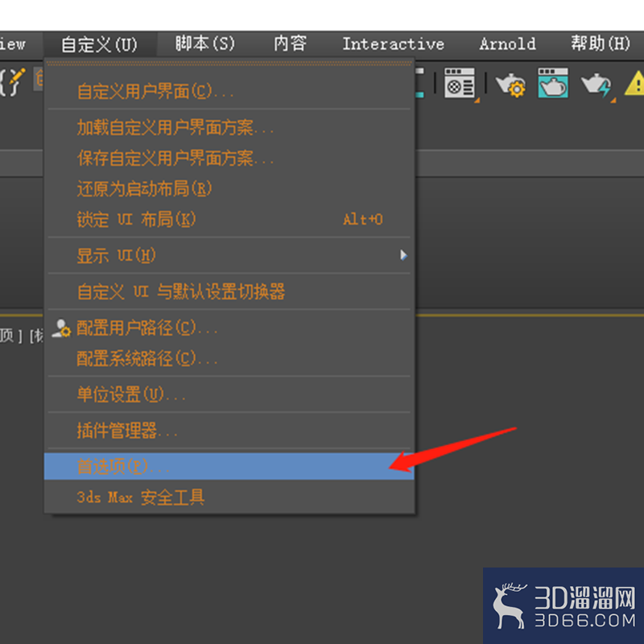Open 自定义 UI 与默认设置切换器

point(229,291)
